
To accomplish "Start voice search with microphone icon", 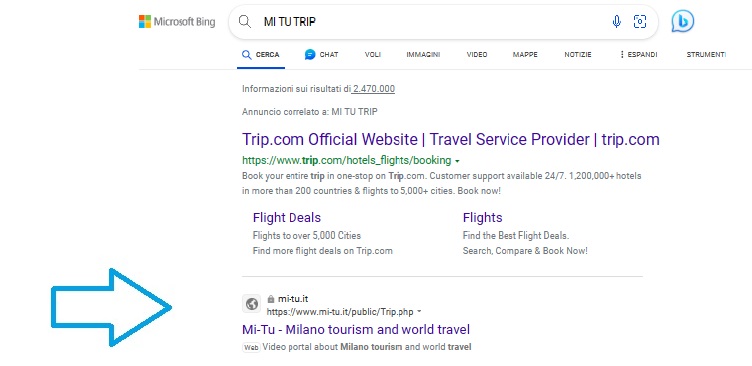I will [x=616, y=22].
